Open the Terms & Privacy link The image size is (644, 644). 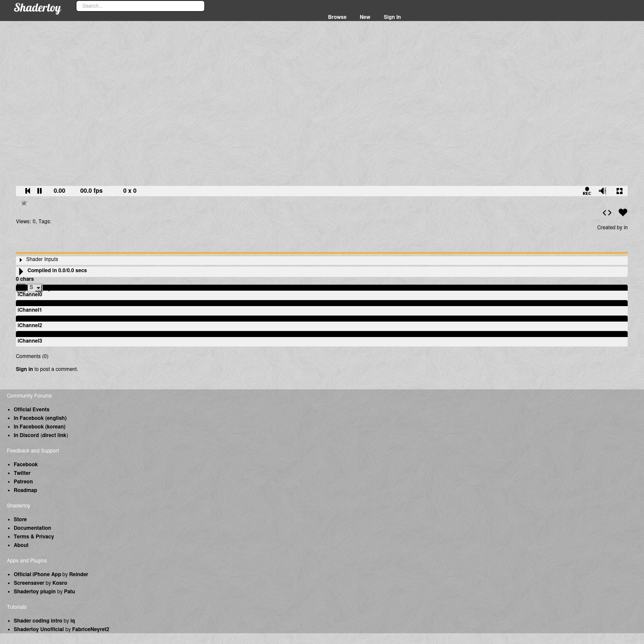pyautogui.click(x=34, y=537)
